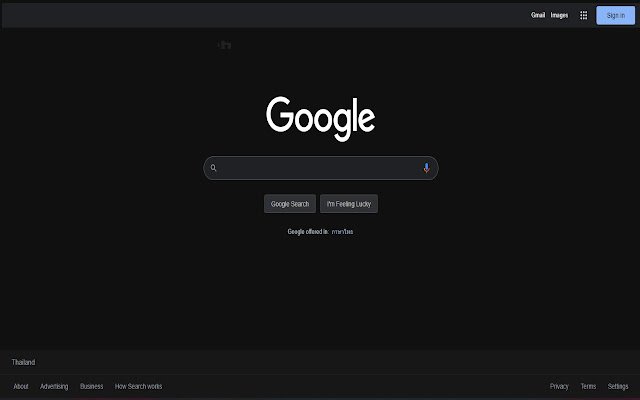640x400 pixels.
Task: Open the Business footer link
Action: tap(91, 386)
